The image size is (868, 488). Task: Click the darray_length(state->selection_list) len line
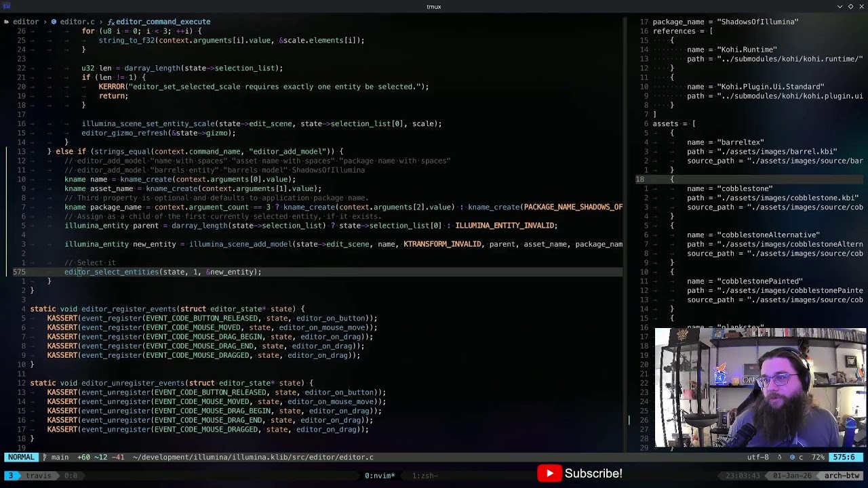point(182,68)
